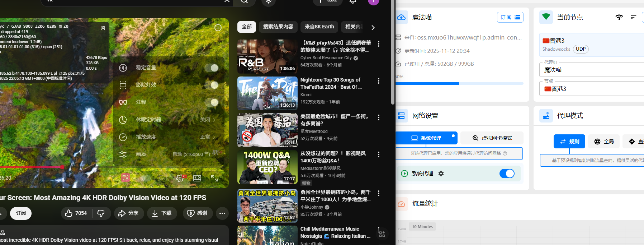This screenshot has height=245, width=644.
Task: Open the gear settings next to 系统代理
Action: (441, 174)
